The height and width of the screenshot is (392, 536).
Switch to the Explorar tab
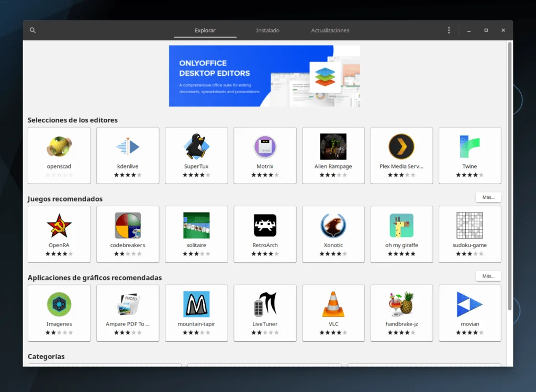click(205, 30)
